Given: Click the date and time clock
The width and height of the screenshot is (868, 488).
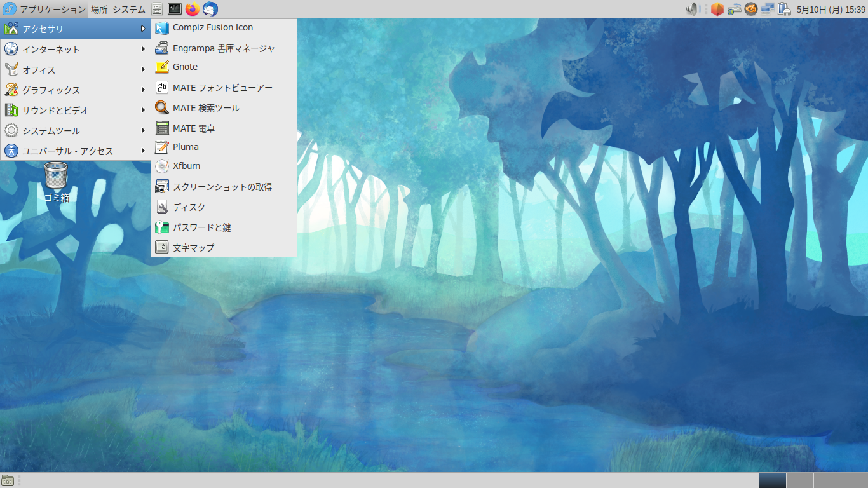Looking at the screenshot, I should (x=831, y=10).
